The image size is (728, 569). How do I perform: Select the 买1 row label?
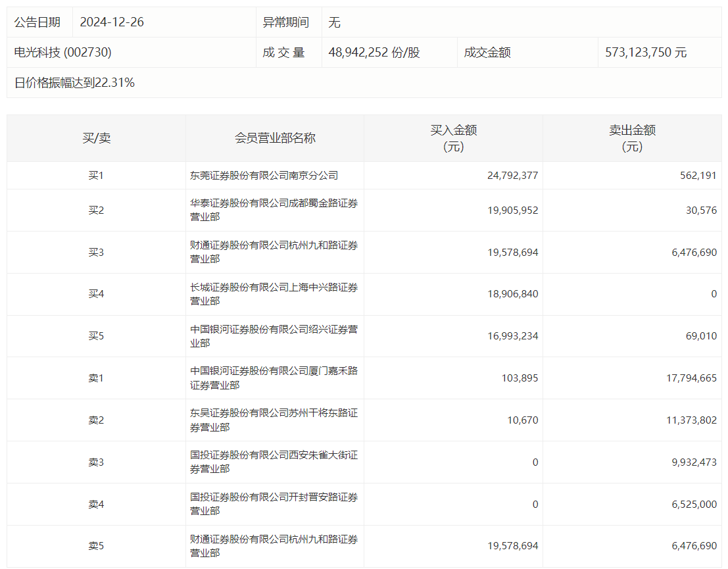click(x=96, y=176)
